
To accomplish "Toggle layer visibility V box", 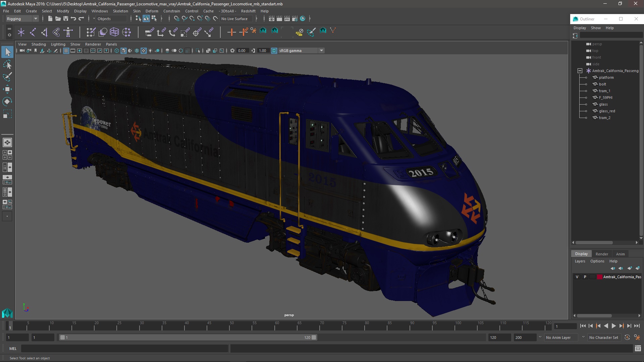I will [577, 277].
